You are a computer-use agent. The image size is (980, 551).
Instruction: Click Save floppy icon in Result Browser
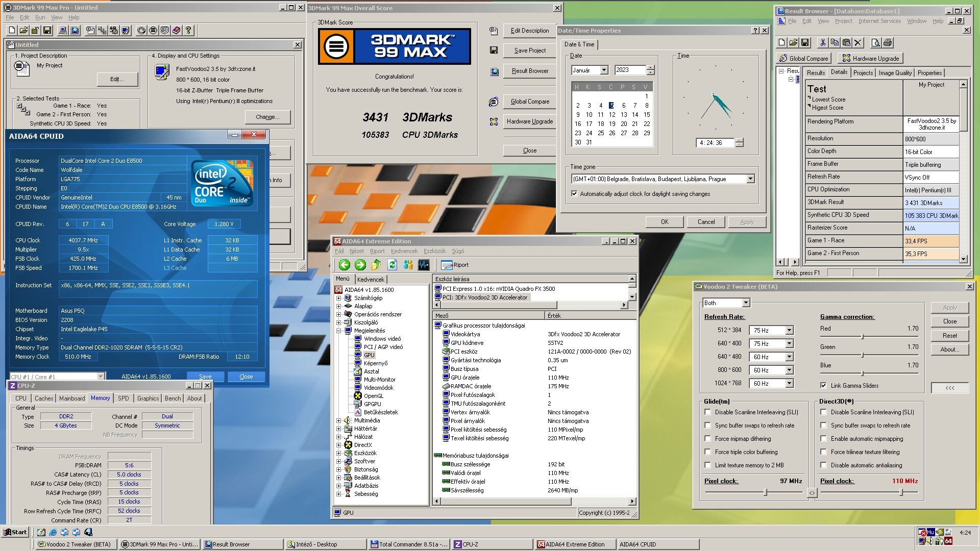point(805,43)
